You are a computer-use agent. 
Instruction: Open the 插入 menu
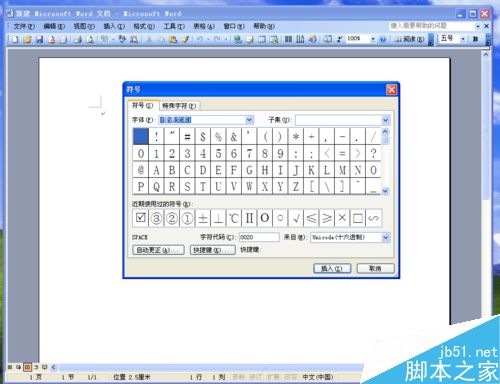pos(114,26)
